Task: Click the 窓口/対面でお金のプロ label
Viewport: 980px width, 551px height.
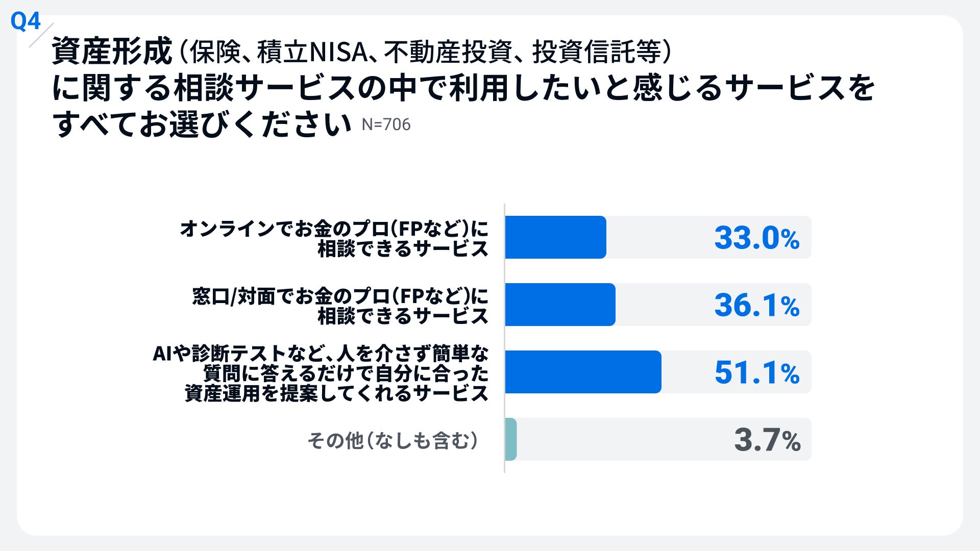Action: 340,296
